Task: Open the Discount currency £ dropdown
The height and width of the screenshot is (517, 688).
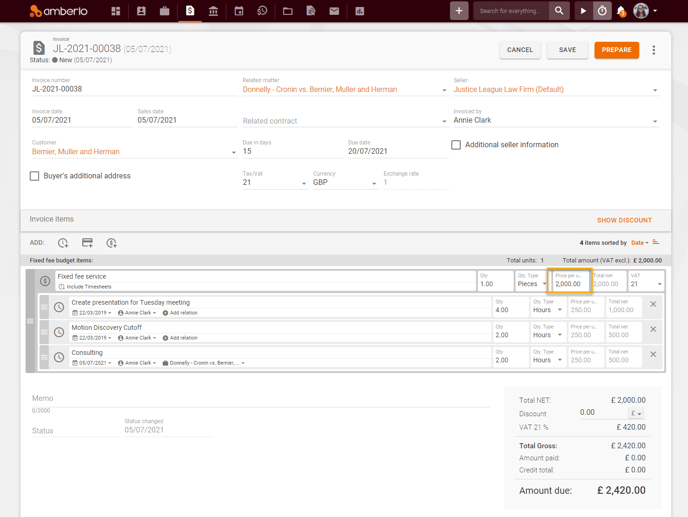Action: (636, 413)
